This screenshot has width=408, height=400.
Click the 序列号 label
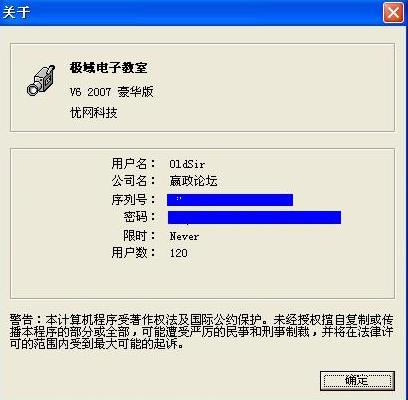point(133,200)
